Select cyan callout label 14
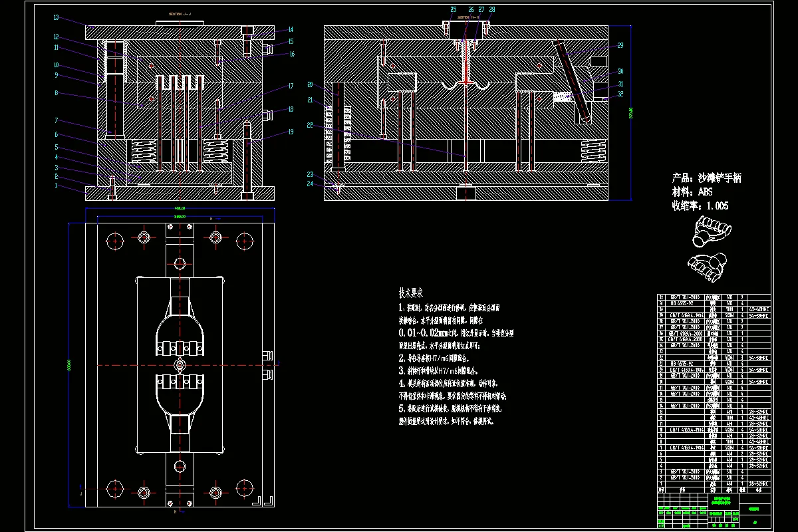Viewport: 798px width, 532px height. pos(291,30)
